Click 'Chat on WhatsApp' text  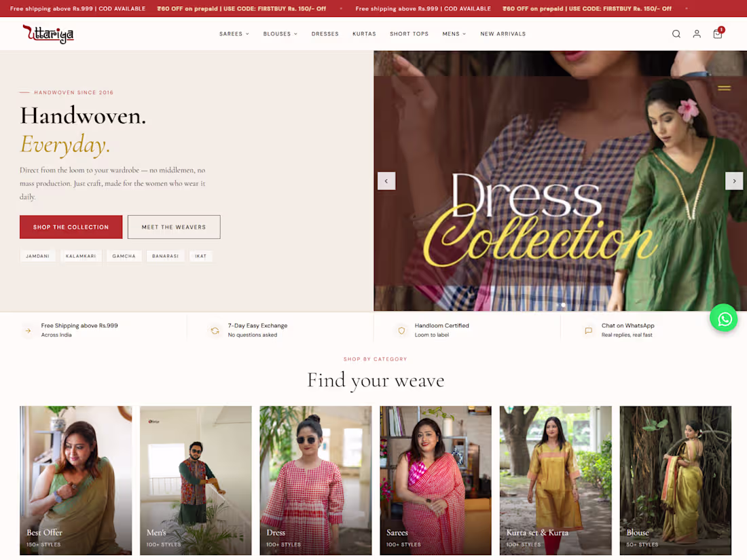pyautogui.click(x=628, y=326)
